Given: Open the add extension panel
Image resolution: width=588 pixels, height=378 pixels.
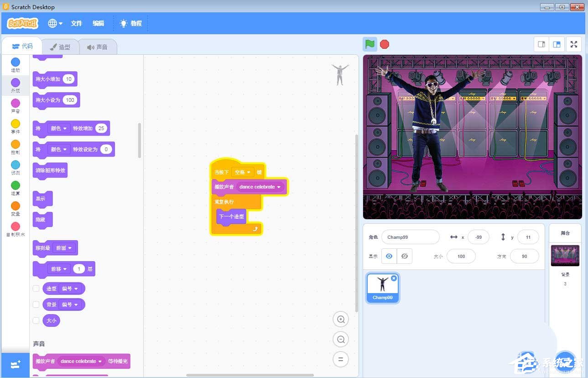Looking at the screenshot, I should pos(15,364).
